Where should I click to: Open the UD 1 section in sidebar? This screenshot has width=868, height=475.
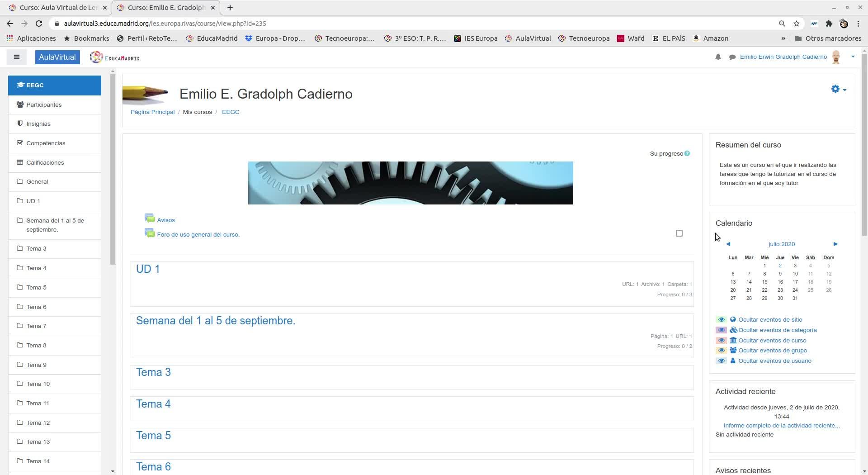pyautogui.click(x=55, y=201)
